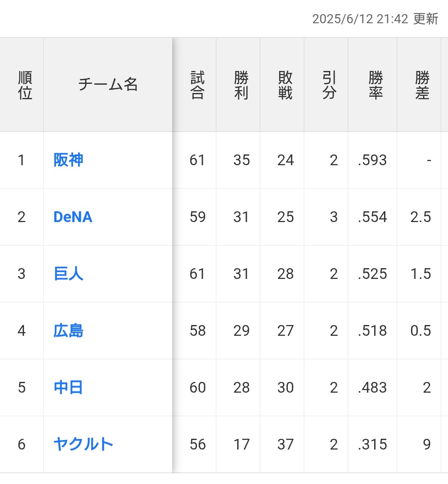The image size is (448, 484).
Task: Select DeNA's 2.5 games-behind cell
Action: [x=419, y=217]
